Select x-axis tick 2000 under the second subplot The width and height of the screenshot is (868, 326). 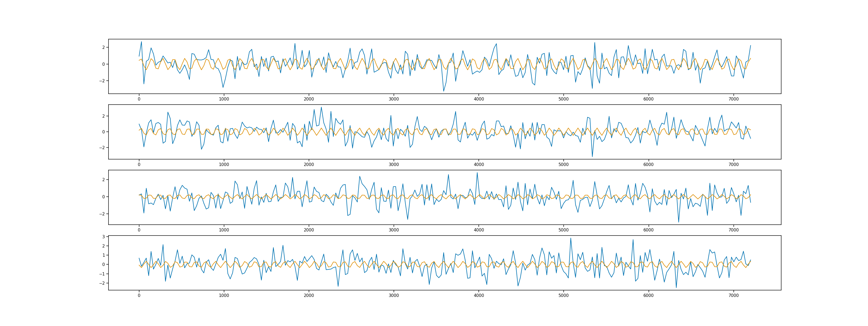[x=309, y=165]
